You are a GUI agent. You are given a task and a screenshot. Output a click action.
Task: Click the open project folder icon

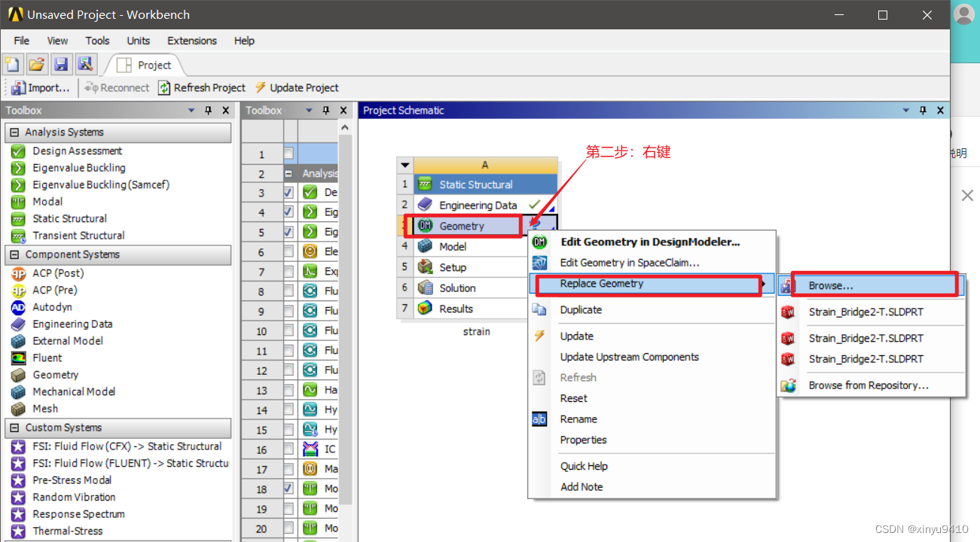(36, 65)
